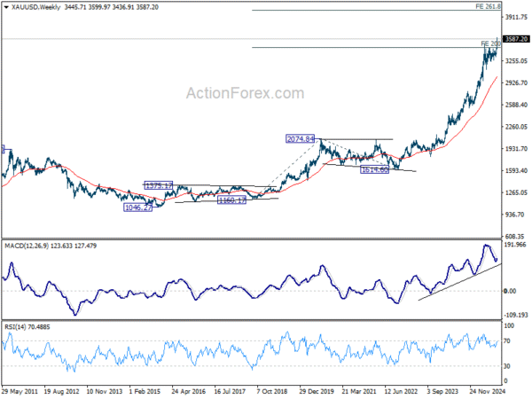Select the 2260.05 price axis value
Screen dimensions: 532x399
(516, 127)
